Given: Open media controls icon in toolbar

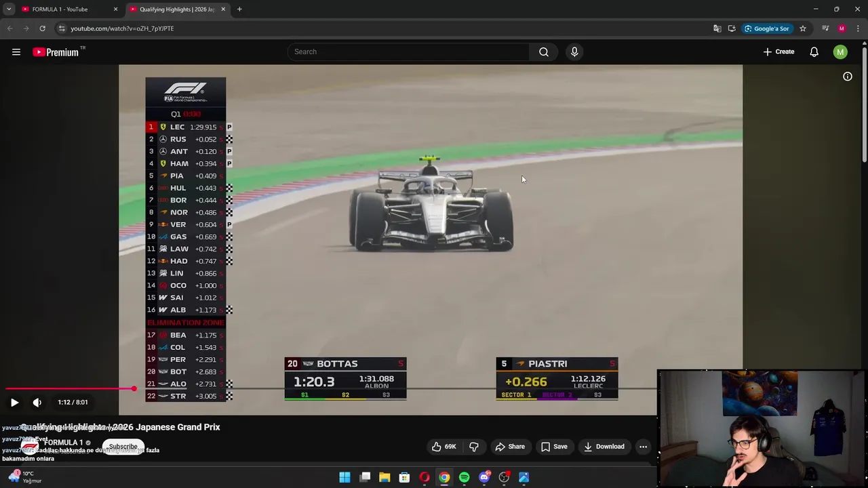Looking at the screenshot, I should tap(825, 28).
